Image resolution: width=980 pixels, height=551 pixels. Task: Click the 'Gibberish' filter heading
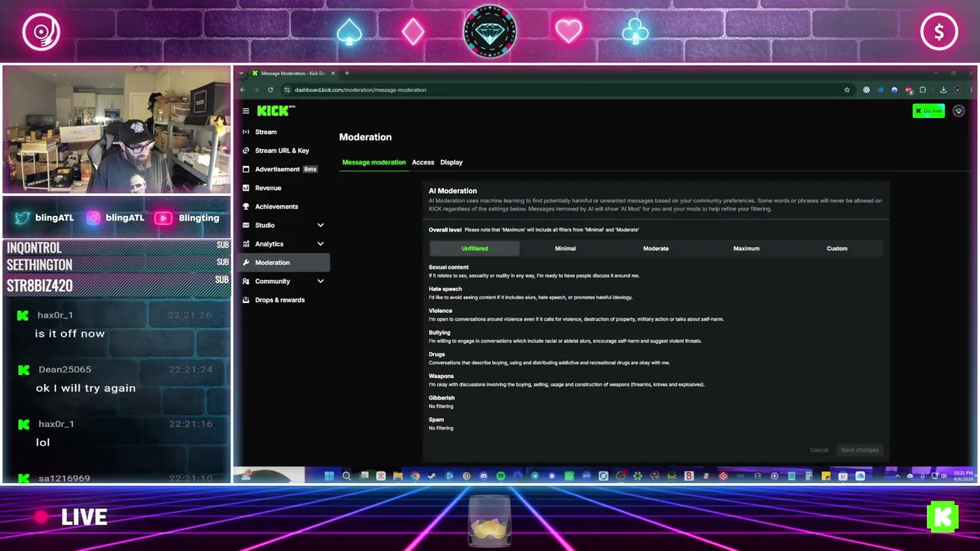[x=442, y=398]
